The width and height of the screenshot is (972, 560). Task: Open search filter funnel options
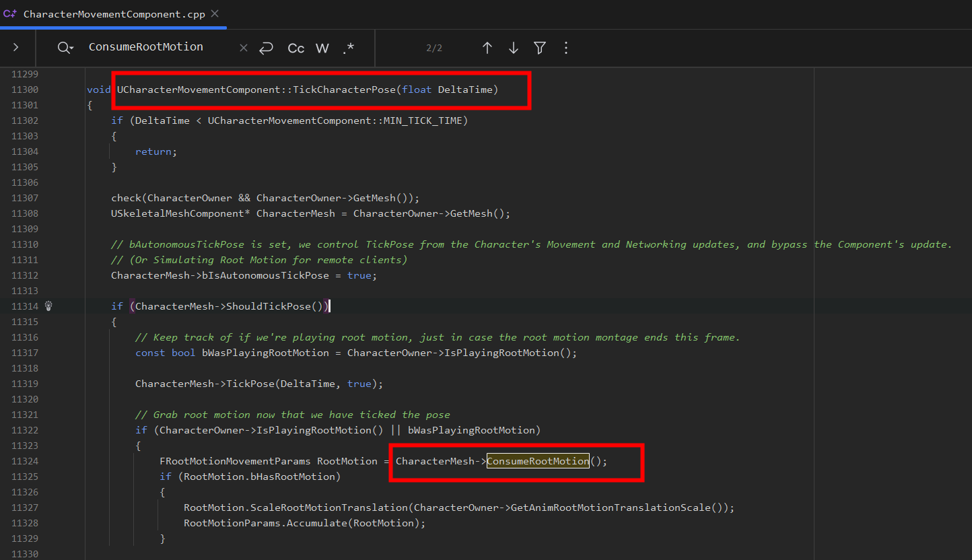click(x=540, y=48)
